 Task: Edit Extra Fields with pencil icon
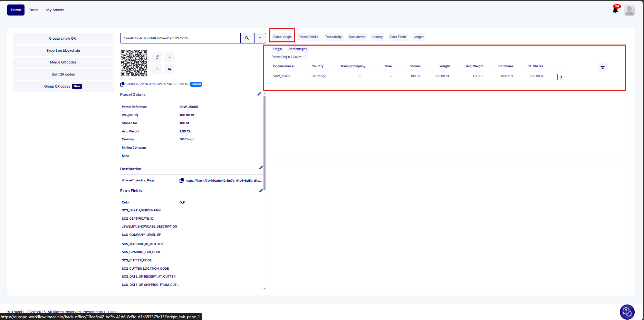tap(261, 190)
